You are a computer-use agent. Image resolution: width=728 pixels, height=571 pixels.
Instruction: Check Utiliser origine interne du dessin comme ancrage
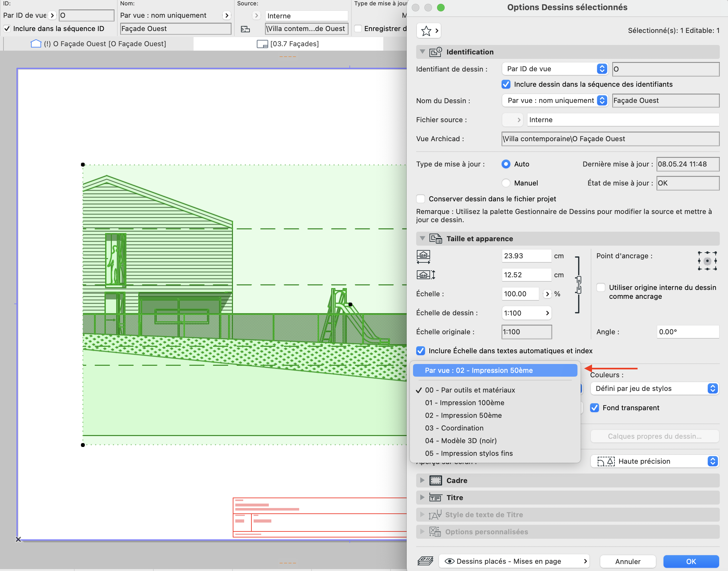[601, 287]
